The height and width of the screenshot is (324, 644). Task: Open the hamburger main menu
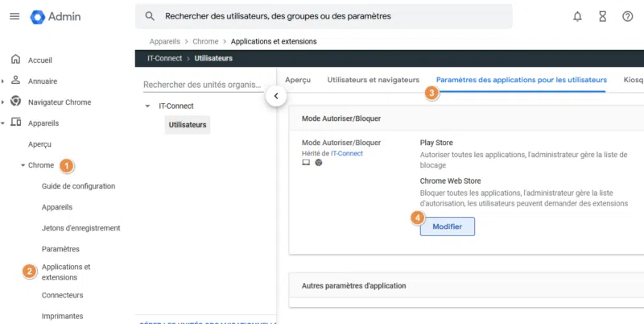tap(14, 16)
